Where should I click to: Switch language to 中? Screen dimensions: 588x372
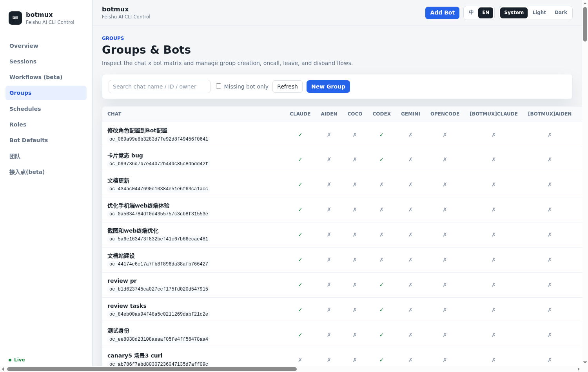tap(471, 13)
